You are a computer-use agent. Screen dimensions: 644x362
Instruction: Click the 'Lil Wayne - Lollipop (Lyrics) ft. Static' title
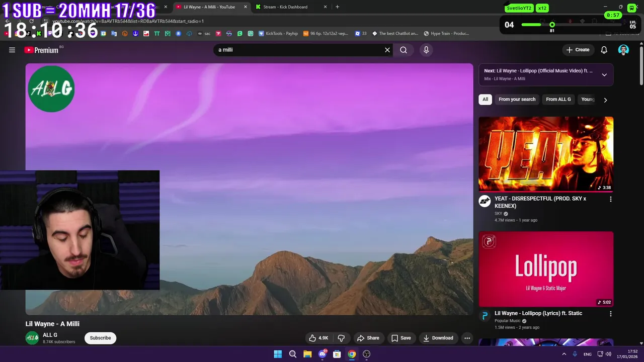click(x=538, y=313)
